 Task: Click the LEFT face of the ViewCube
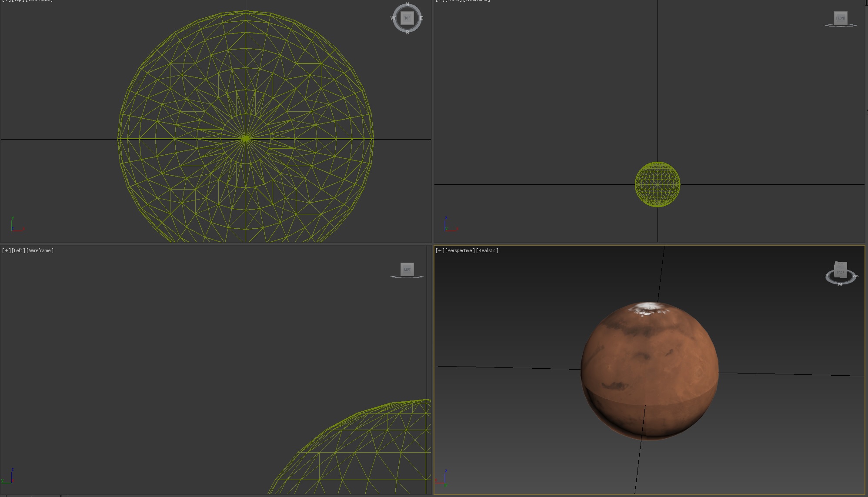coord(407,269)
